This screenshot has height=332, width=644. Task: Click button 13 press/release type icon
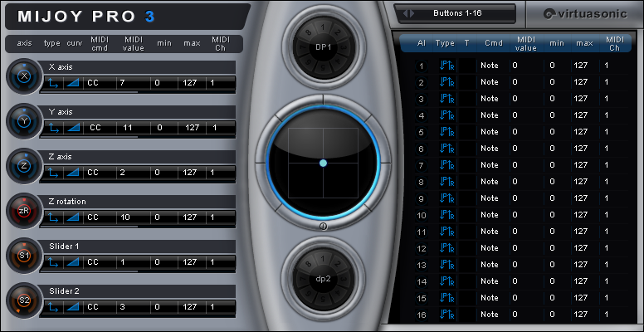click(x=446, y=265)
